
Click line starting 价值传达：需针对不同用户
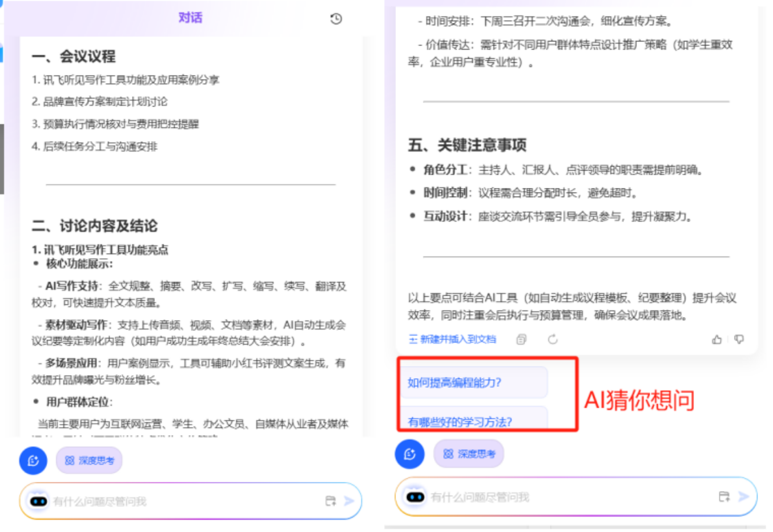pos(570,53)
